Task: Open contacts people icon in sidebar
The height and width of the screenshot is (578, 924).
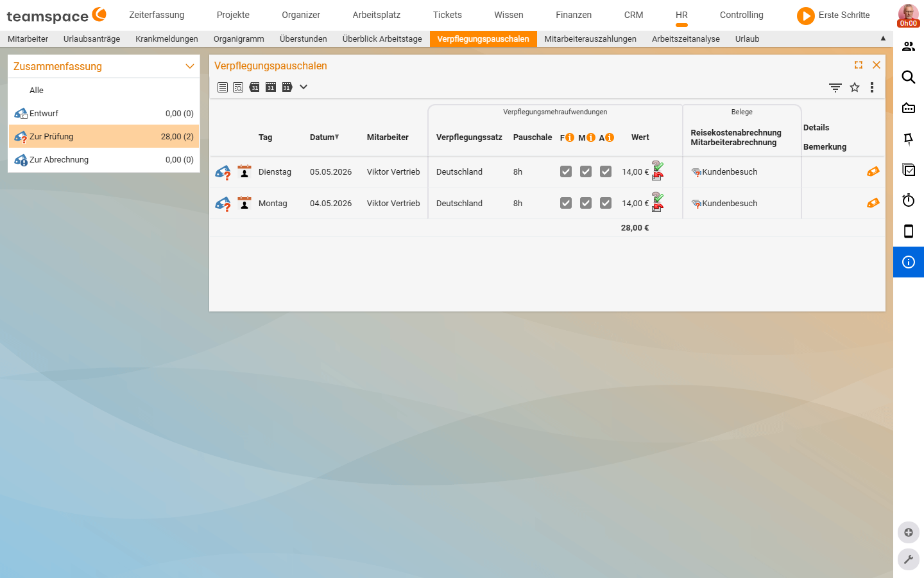Action: 909,46
